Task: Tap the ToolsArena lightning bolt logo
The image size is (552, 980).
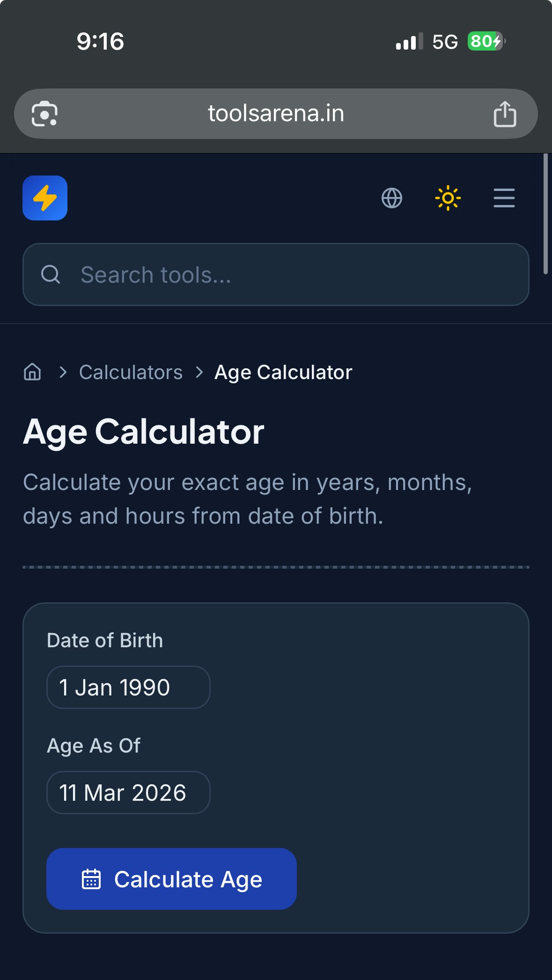Action: [45, 198]
